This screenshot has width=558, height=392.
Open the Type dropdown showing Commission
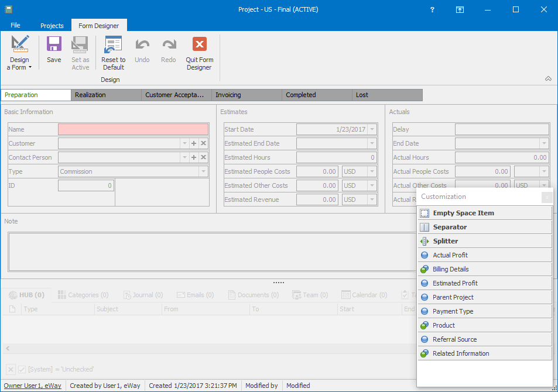(x=202, y=171)
